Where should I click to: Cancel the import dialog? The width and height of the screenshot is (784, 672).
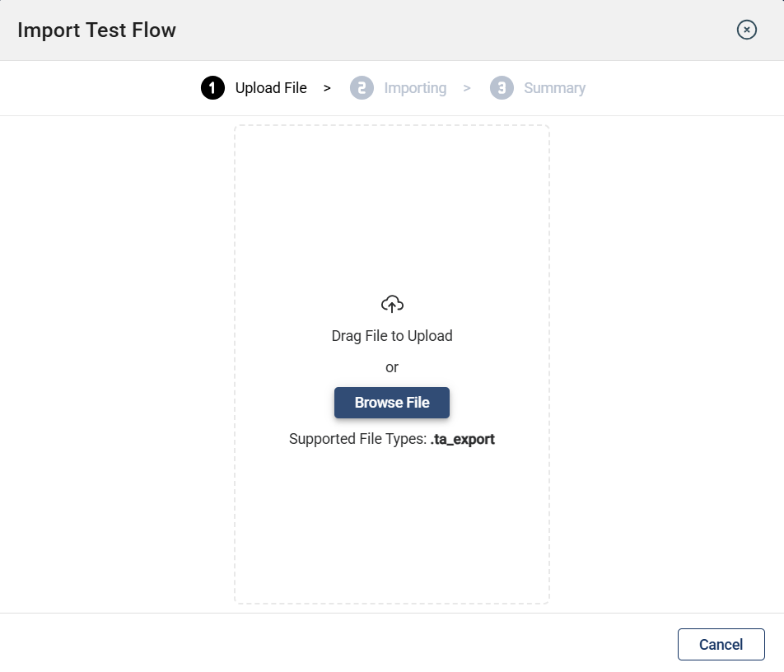coord(721,645)
